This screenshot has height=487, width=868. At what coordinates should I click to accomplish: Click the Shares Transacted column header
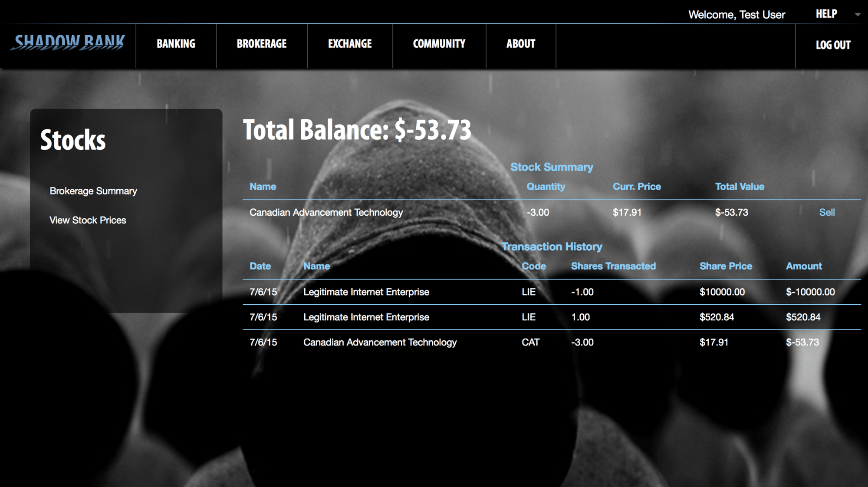click(x=613, y=266)
